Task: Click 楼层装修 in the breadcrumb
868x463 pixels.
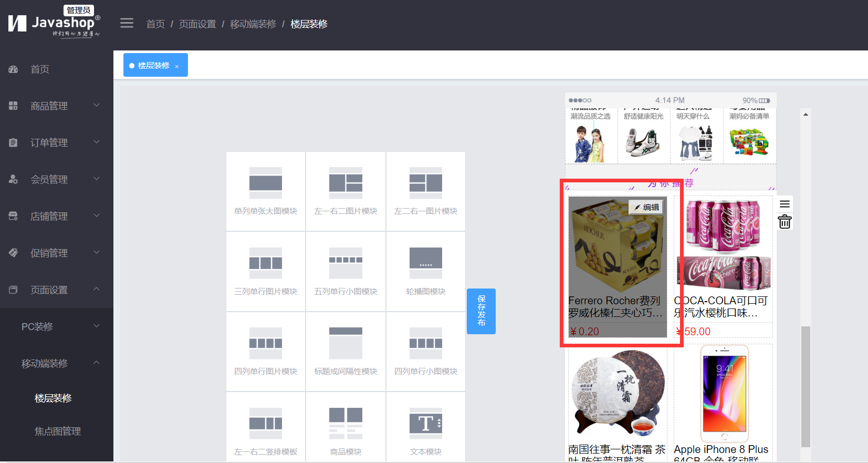Action: click(309, 24)
